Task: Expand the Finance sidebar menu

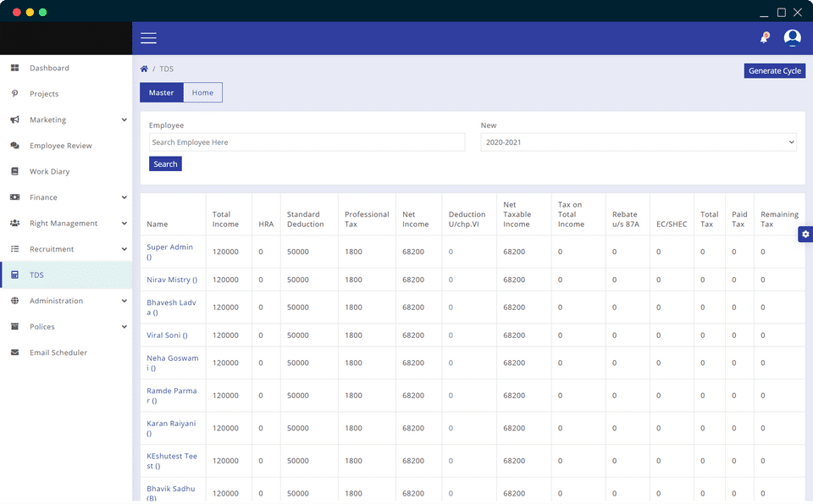Action: (x=124, y=197)
